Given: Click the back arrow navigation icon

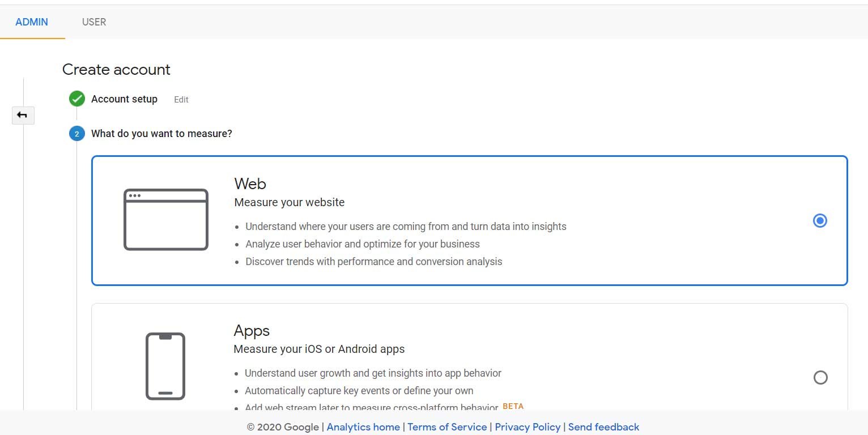Looking at the screenshot, I should [x=23, y=115].
